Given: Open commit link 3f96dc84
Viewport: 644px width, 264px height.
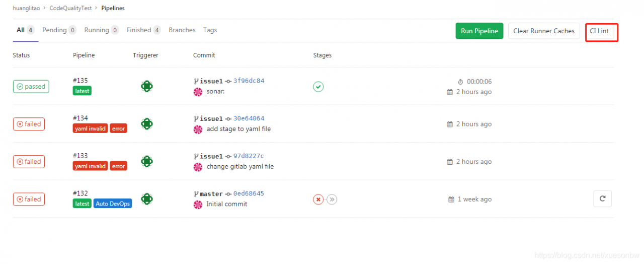Looking at the screenshot, I should pyautogui.click(x=249, y=81).
